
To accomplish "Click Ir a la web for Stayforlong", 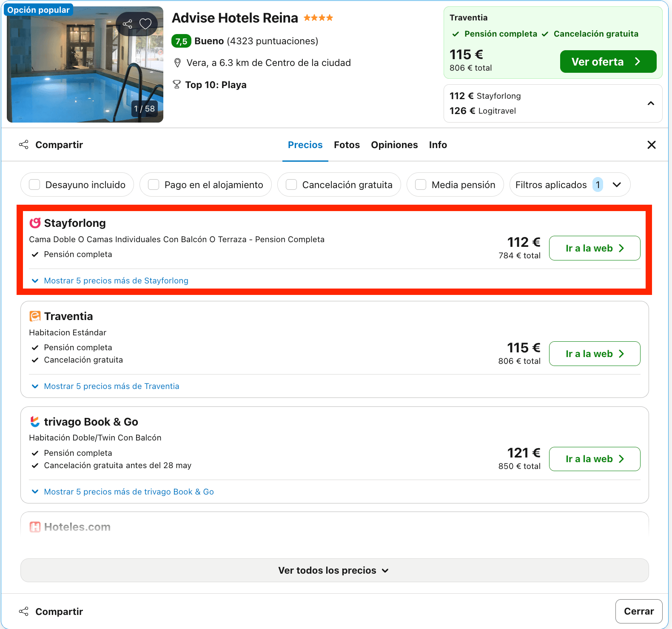I will click(595, 248).
